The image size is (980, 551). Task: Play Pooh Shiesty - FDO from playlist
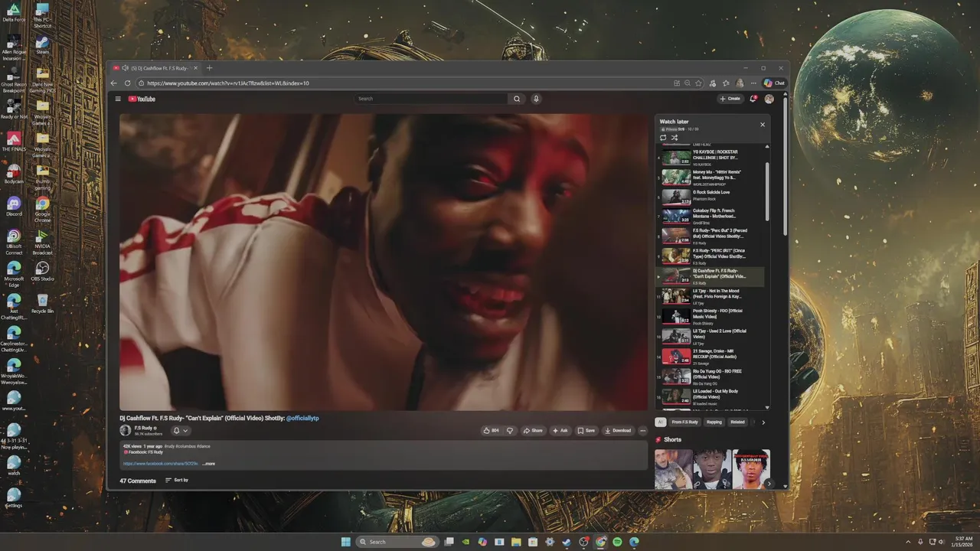pyautogui.click(x=712, y=316)
